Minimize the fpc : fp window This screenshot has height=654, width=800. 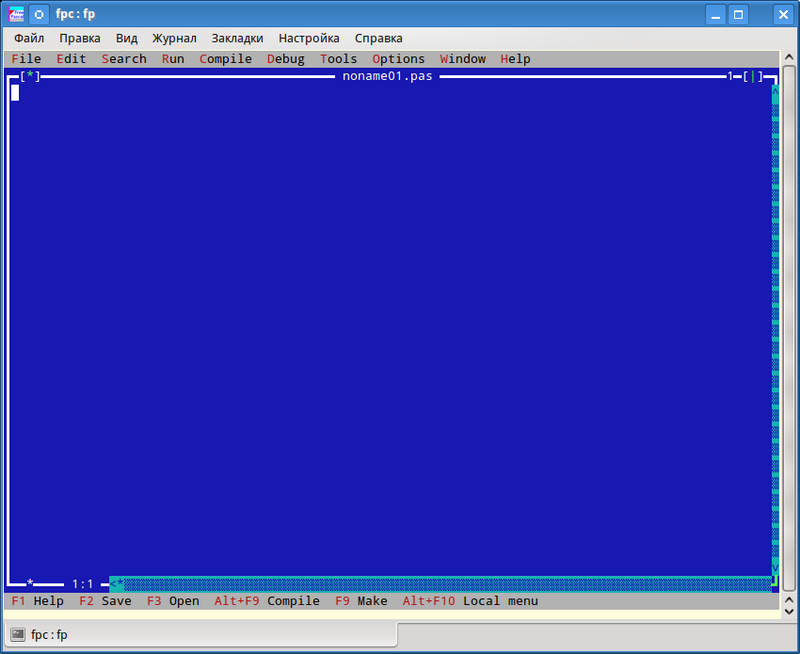(x=716, y=14)
